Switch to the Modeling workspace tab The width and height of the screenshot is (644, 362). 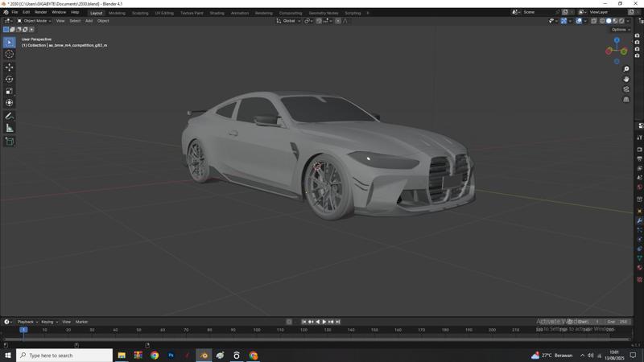(x=117, y=13)
